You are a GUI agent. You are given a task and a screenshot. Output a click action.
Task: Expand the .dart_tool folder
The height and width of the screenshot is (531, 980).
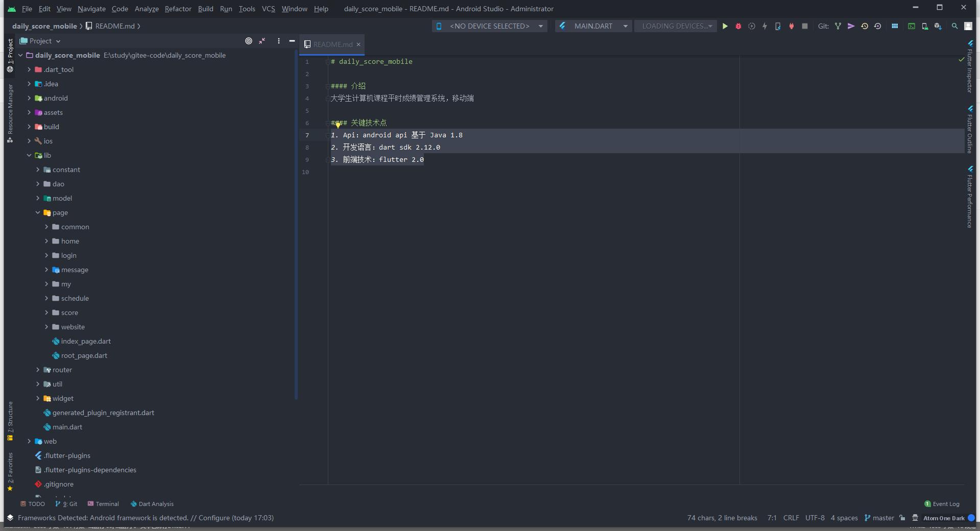[x=29, y=69]
